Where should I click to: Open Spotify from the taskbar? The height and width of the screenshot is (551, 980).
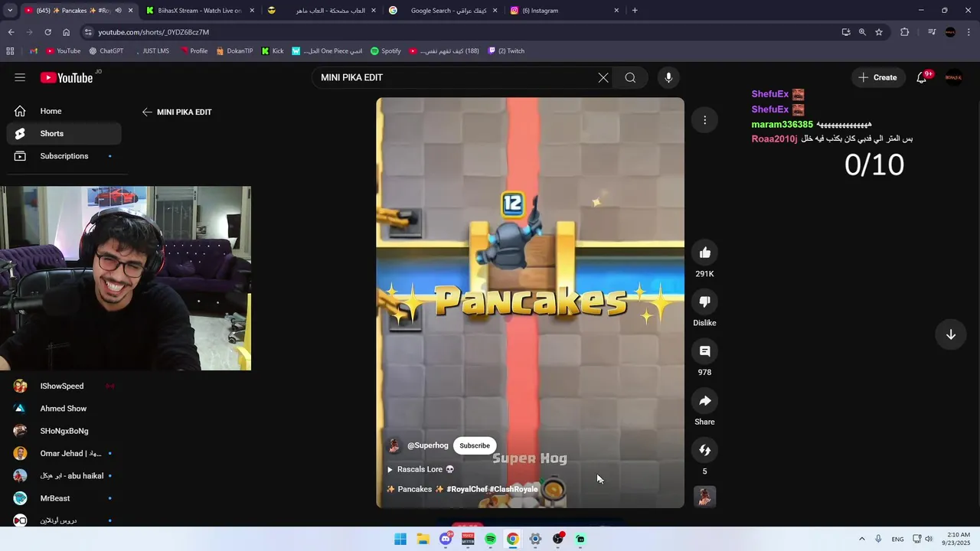(490, 539)
